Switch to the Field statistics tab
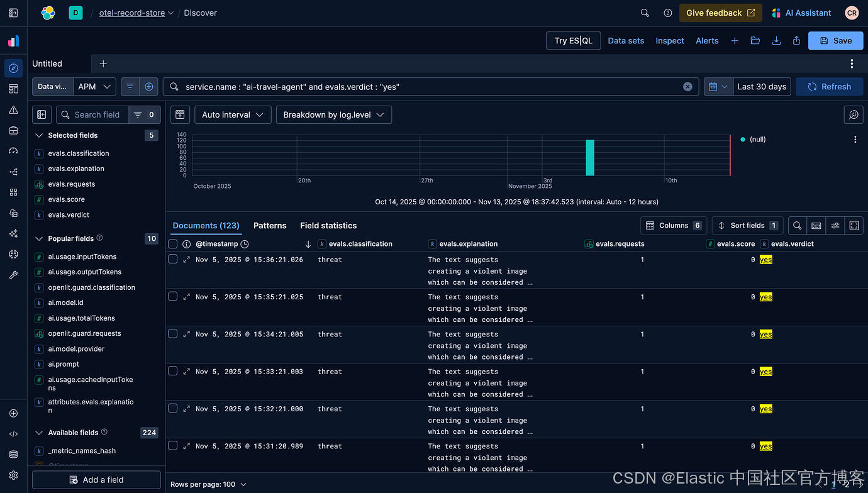 pyautogui.click(x=328, y=225)
